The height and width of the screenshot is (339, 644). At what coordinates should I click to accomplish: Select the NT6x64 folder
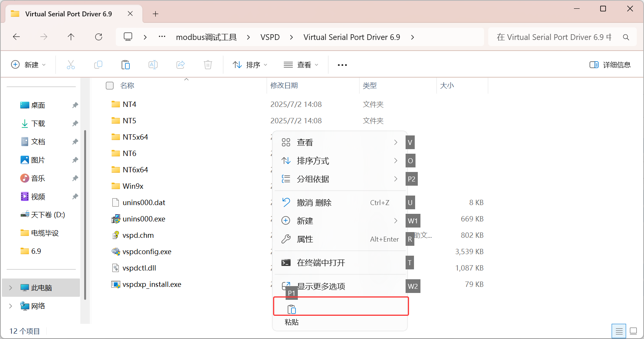coord(130,170)
